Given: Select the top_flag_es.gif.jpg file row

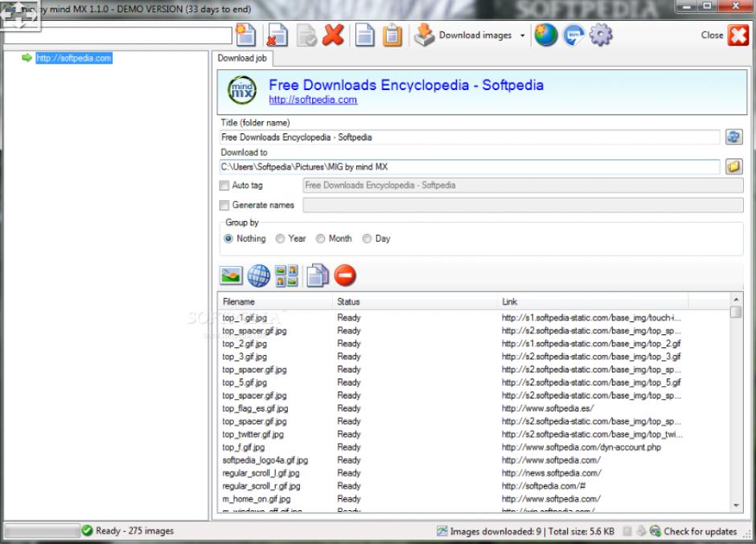Looking at the screenshot, I should coord(475,408).
